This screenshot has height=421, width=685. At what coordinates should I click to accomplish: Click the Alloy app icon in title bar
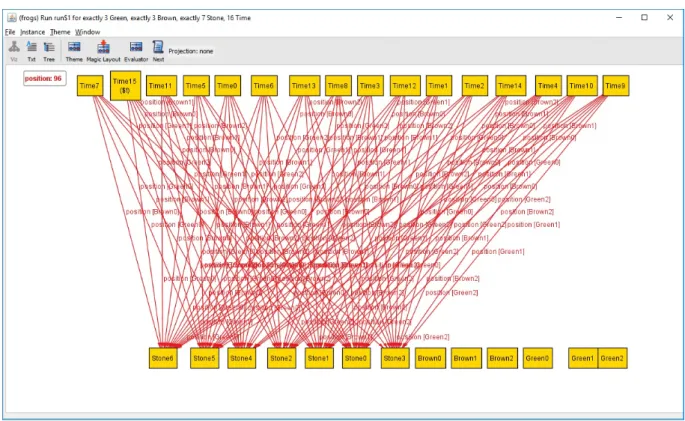pos(12,17)
